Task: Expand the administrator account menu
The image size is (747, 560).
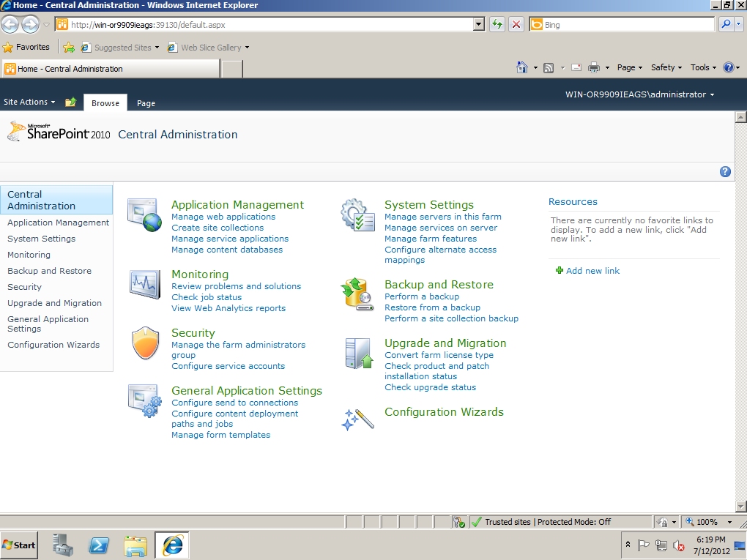Action: [x=639, y=94]
